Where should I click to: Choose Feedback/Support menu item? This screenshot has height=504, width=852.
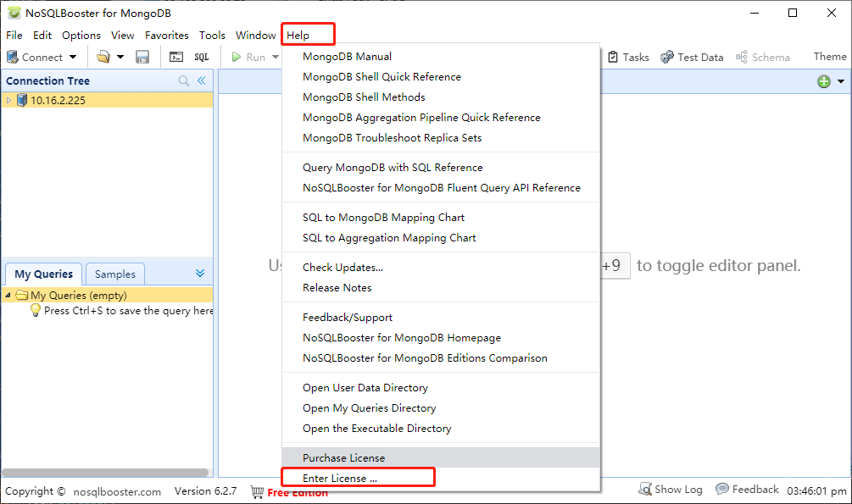point(441,317)
